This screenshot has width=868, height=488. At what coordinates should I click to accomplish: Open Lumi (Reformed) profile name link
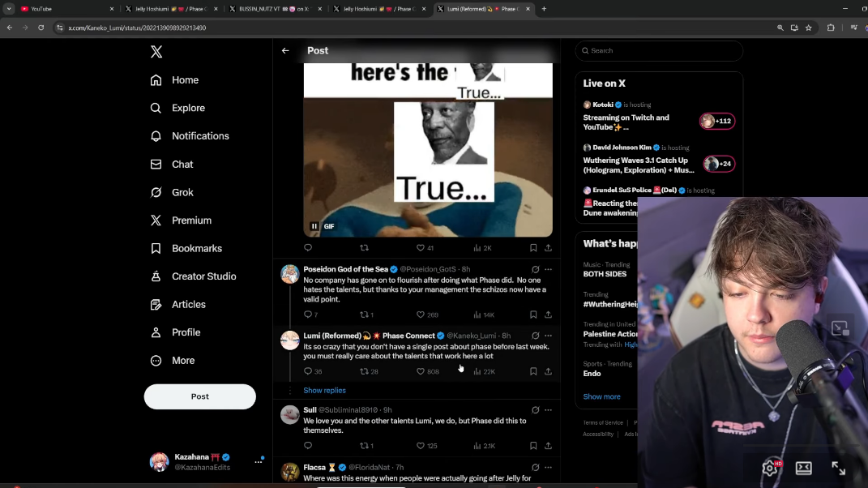click(370, 336)
